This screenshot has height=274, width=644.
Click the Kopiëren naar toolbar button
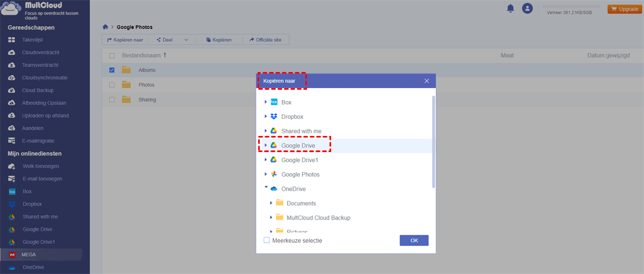coord(126,40)
